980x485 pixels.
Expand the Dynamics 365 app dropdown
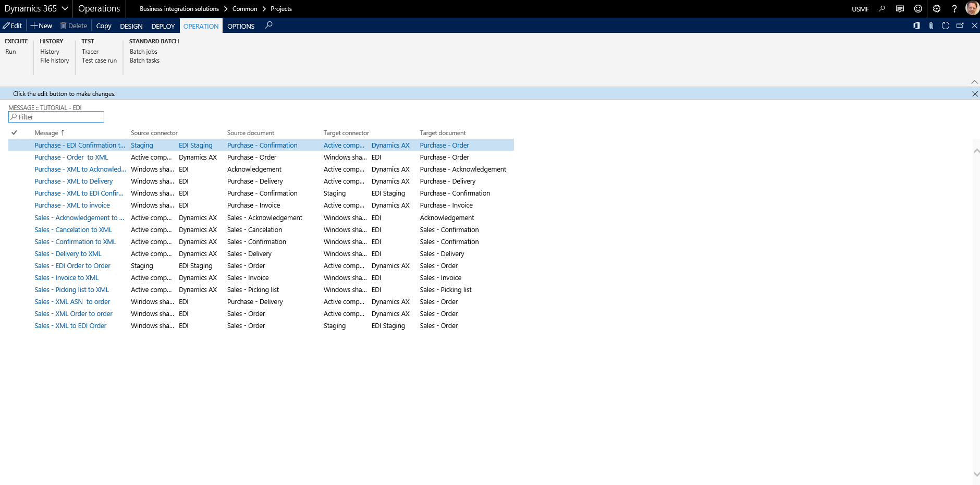tap(65, 8)
